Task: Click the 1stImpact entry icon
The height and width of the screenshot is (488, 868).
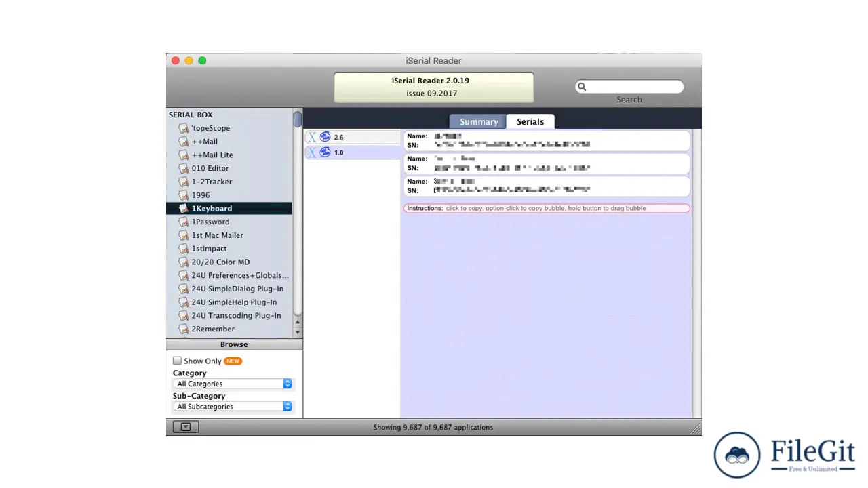Action: 183,249
